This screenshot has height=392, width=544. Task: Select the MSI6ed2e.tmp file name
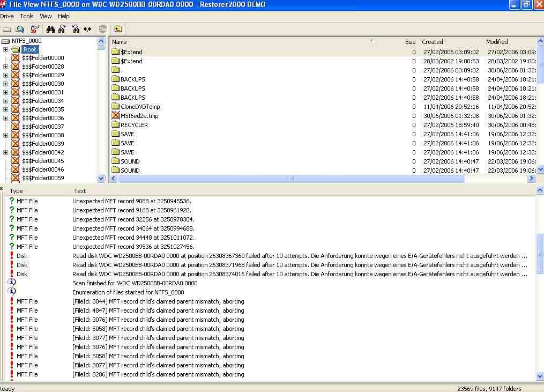tap(139, 116)
